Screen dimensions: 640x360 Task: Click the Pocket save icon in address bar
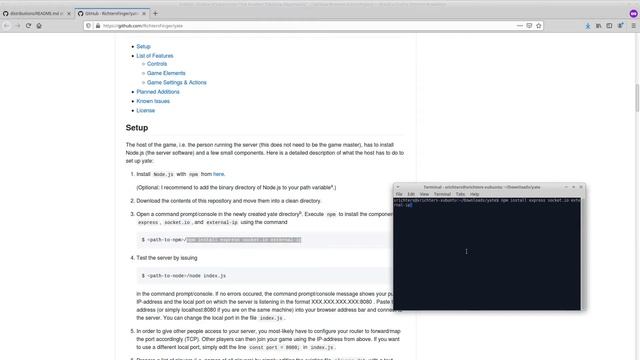pos(529,26)
